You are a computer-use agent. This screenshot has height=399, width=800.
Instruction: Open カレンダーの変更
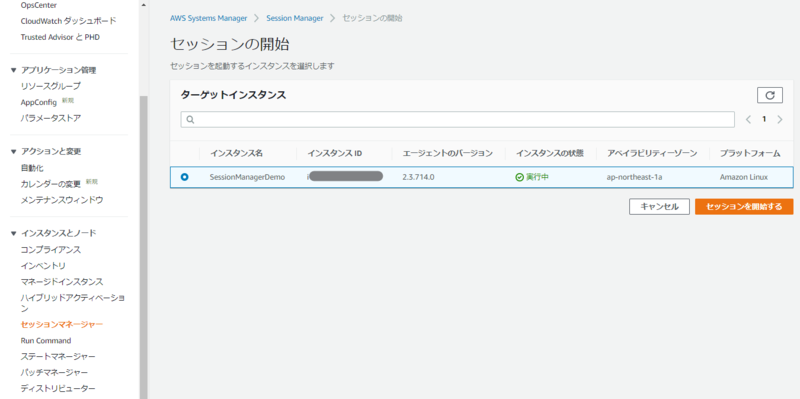point(51,184)
